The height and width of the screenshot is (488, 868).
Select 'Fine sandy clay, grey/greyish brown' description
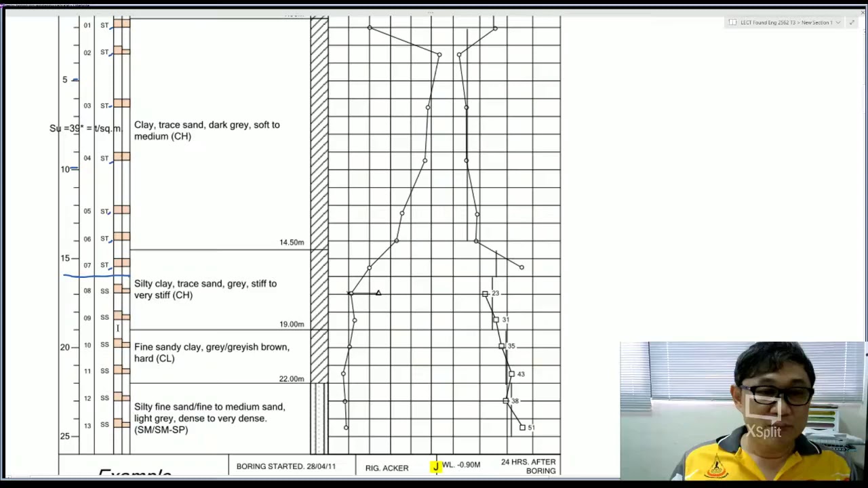click(212, 352)
